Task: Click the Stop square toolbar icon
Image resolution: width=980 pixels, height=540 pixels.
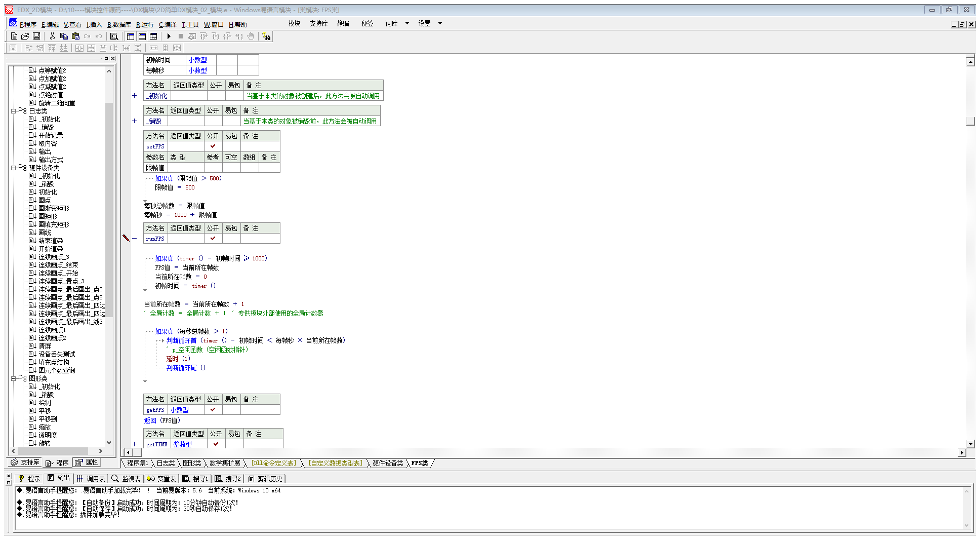Action: point(180,36)
